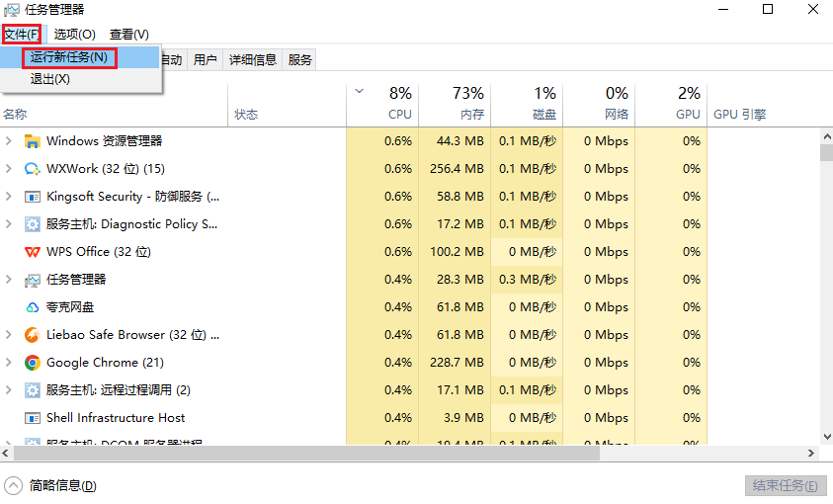The width and height of the screenshot is (833, 504).
Task: Expand the 任务管理器 process row
Action: pos(9,280)
